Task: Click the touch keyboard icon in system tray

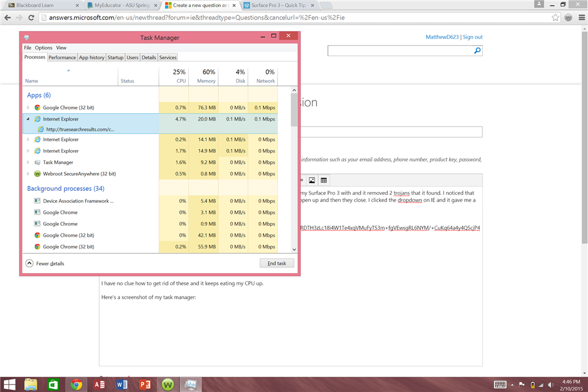Action: pos(500,385)
